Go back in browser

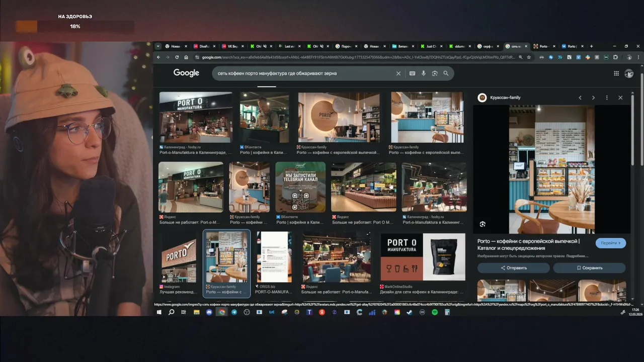(x=159, y=57)
